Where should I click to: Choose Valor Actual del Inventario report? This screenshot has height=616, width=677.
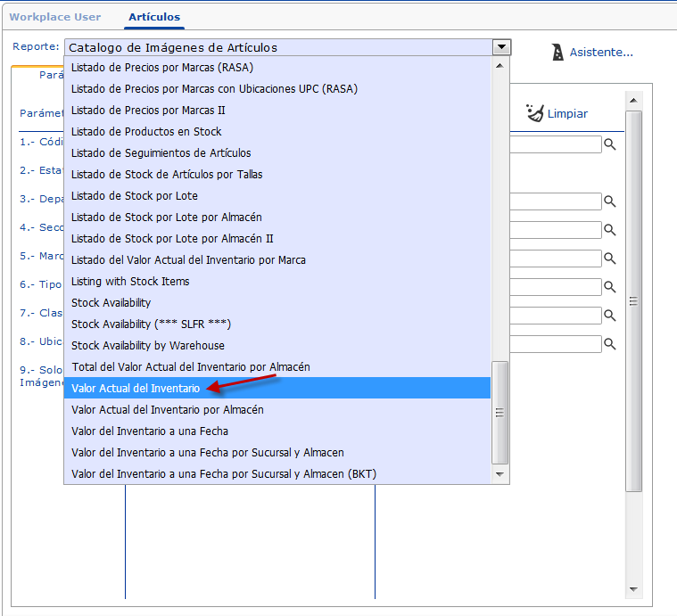[x=136, y=389]
